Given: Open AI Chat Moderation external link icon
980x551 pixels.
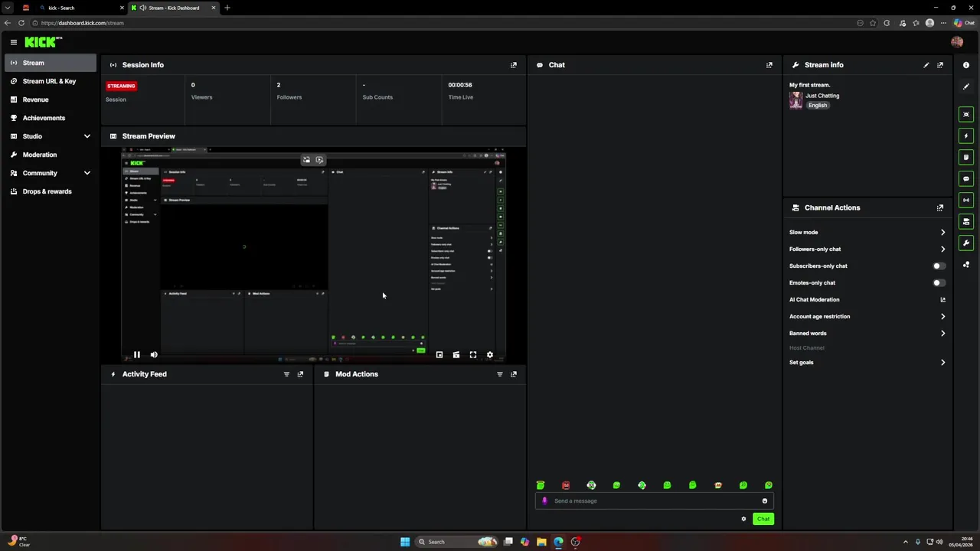Looking at the screenshot, I should (x=942, y=300).
